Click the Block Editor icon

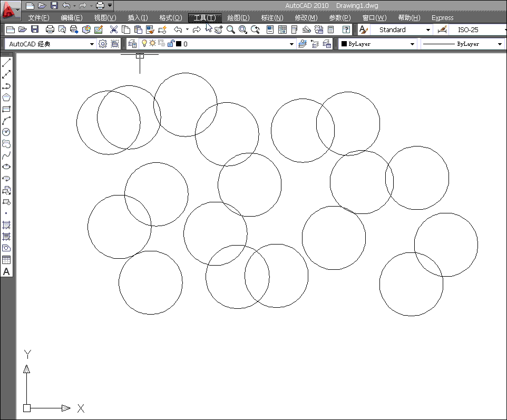click(x=162, y=30)
